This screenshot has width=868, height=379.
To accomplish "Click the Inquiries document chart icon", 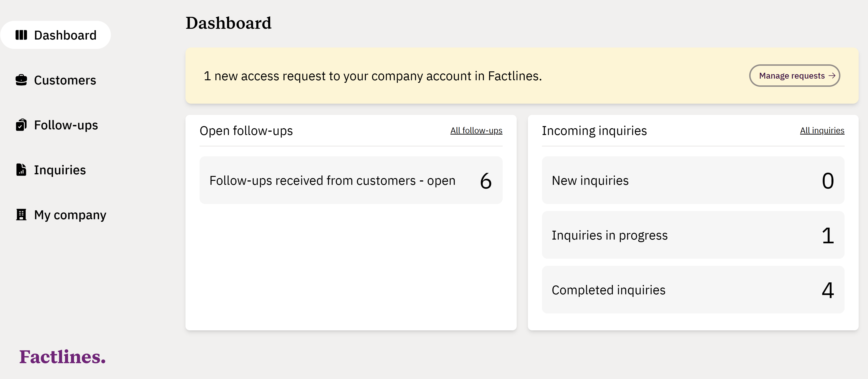I will 21,170.
